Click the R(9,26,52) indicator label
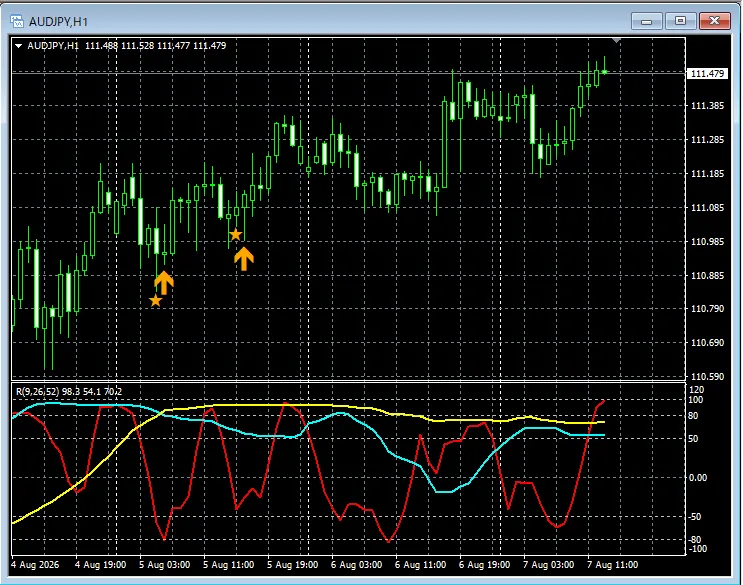 click(69, 392)
